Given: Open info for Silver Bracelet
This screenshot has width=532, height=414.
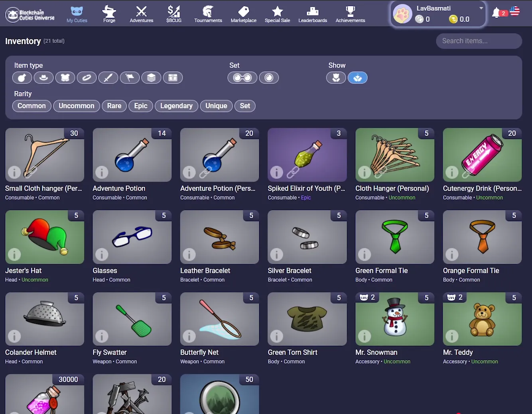Looking at the screenshot, I should [277, 255].
